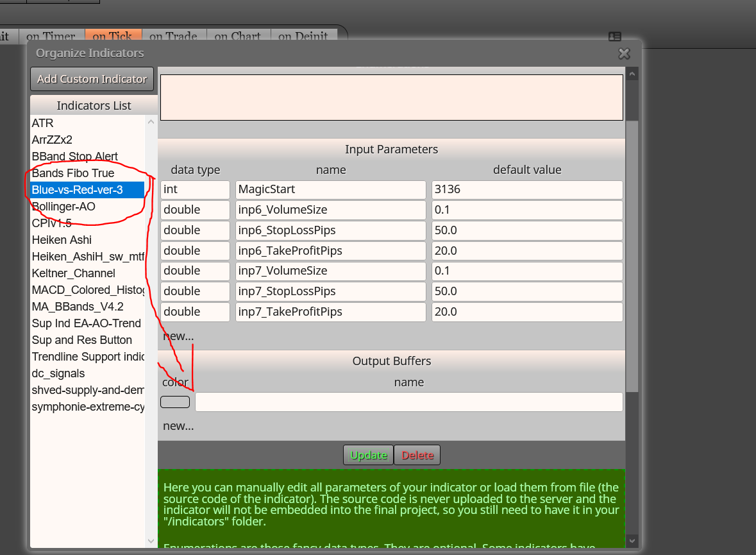The image size is (756, 555).
Task: Add new output buffer via new...
Action: point(178,425)
